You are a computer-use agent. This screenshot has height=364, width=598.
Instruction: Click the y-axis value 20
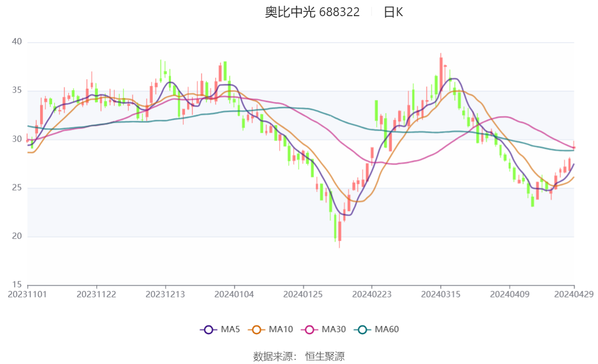tap(17, 236)
